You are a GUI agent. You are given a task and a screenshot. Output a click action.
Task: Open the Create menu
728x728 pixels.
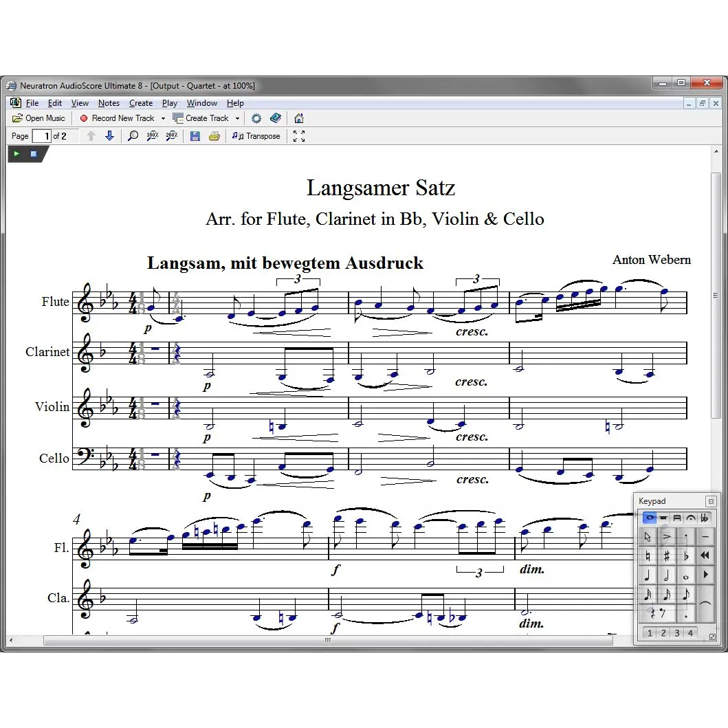141,103
